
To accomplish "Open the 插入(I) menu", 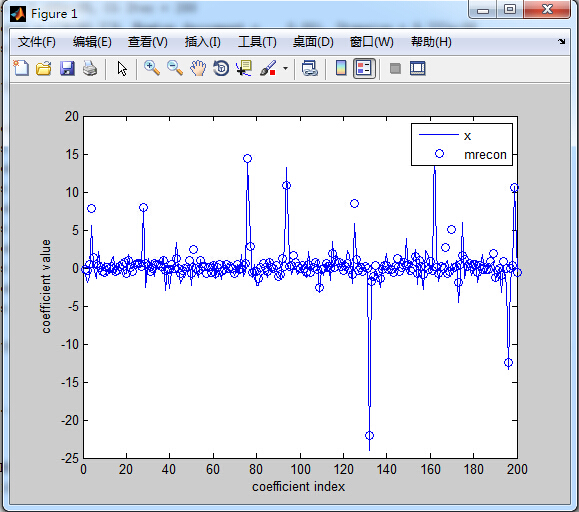I will (203, 42).
